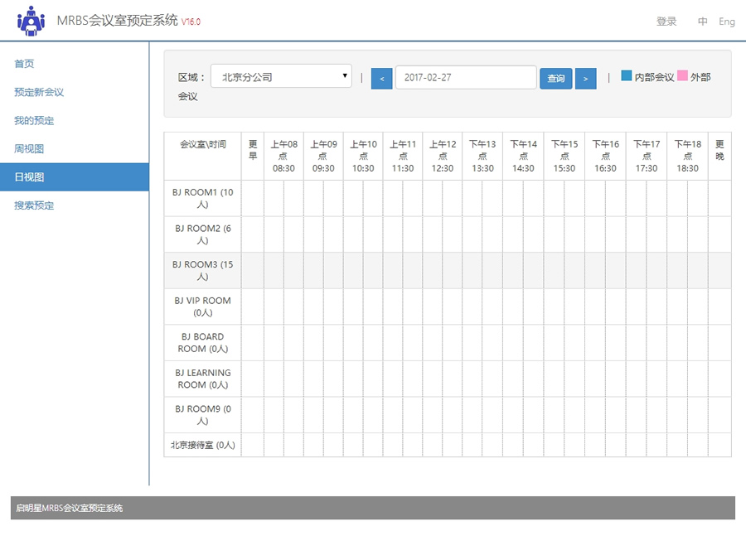The width and height of the screenshot is (746, 560).
Task: Open 搜索预定 in the sidebar
Action: (x=34, y=205)
